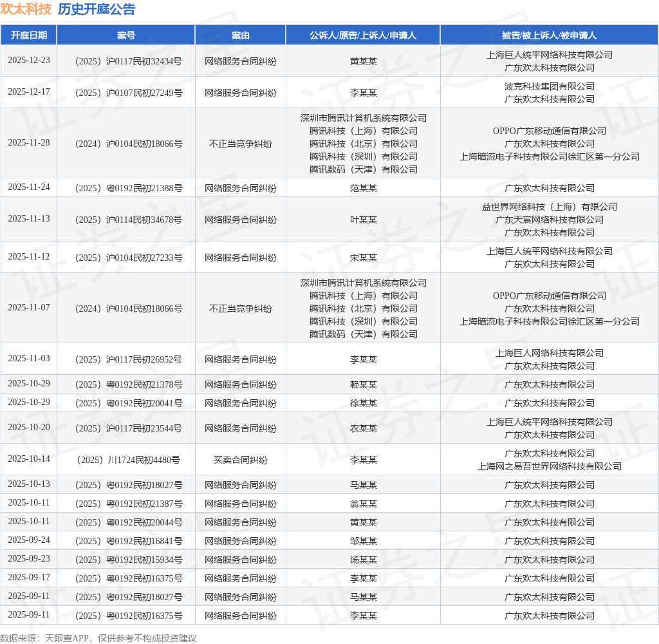
Task: Click date 2025-09-24
Action: [x=29, y=540]
